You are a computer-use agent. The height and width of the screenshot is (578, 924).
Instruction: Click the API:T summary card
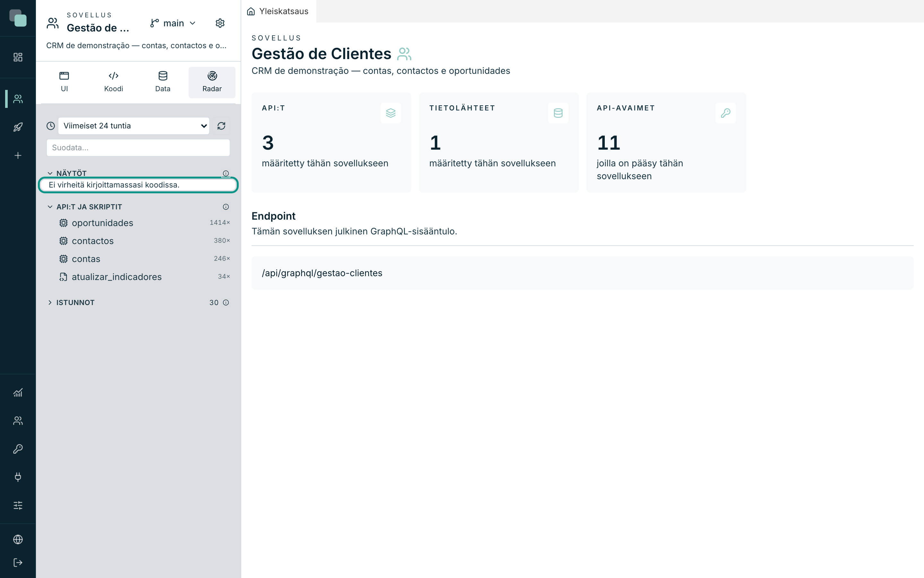click(331, 143)
